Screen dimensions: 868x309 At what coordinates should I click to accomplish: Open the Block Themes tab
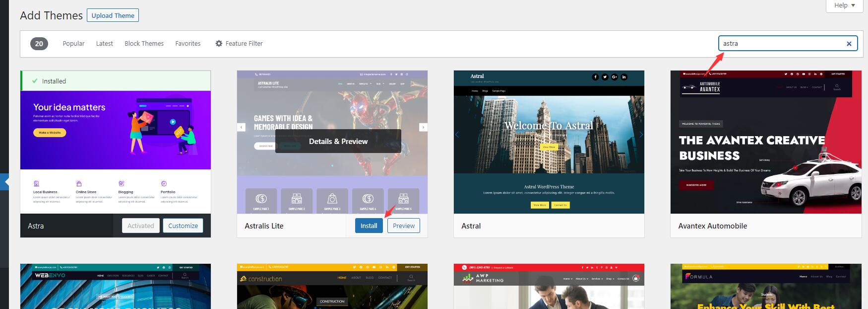point(144,44)
